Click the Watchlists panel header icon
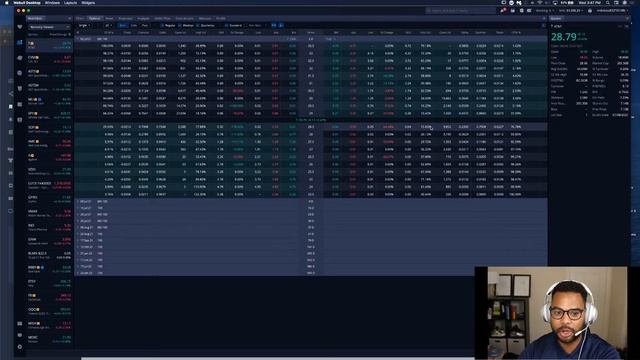640x360 pixels. click(x=69, y=18)
